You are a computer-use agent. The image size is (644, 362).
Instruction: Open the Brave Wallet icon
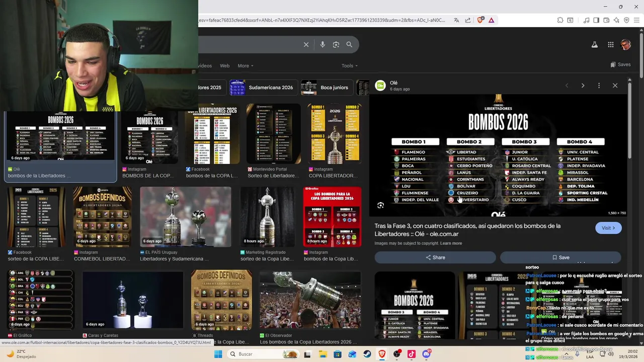point(606,20)
